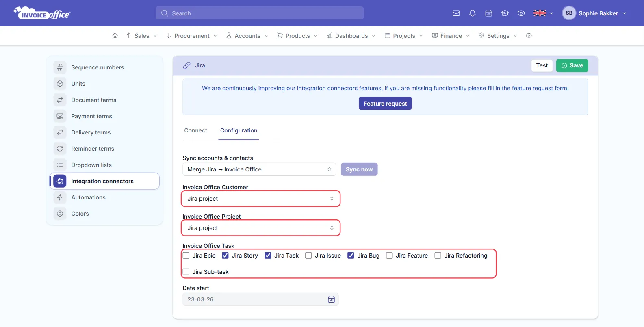Open Automations lightning icon

60,197
